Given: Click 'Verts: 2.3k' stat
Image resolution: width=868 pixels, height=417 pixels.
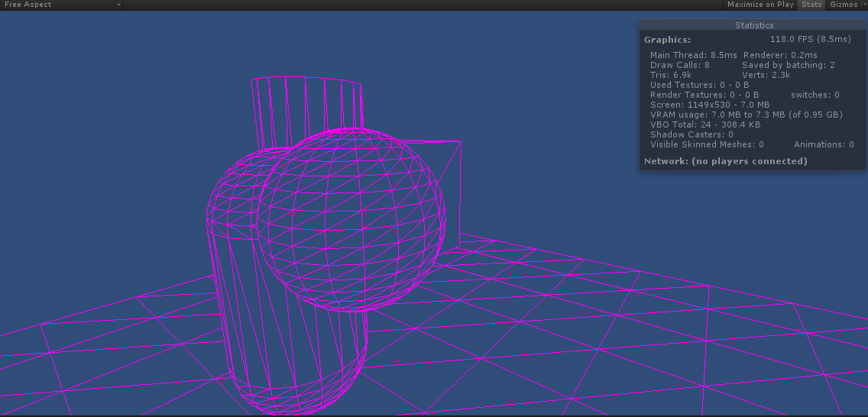Looking at the screenshot, I should pyautogui.click(x=766, y=75).
